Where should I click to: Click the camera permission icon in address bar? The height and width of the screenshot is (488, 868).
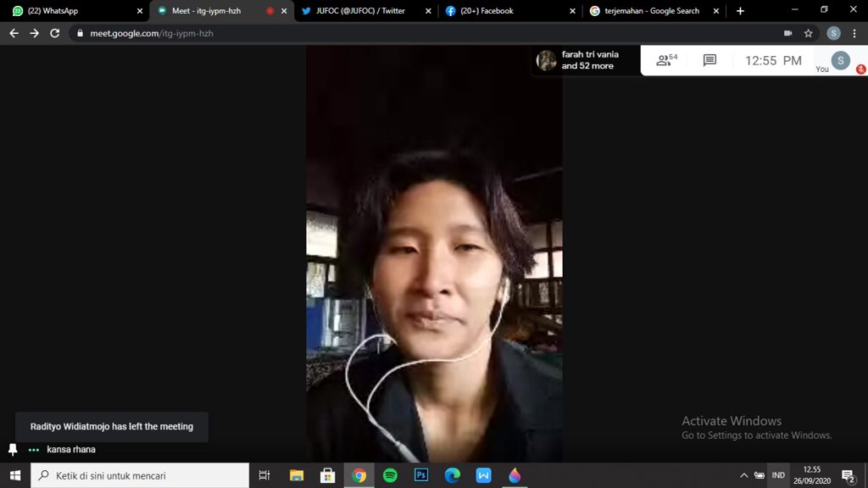pos(787,33)
